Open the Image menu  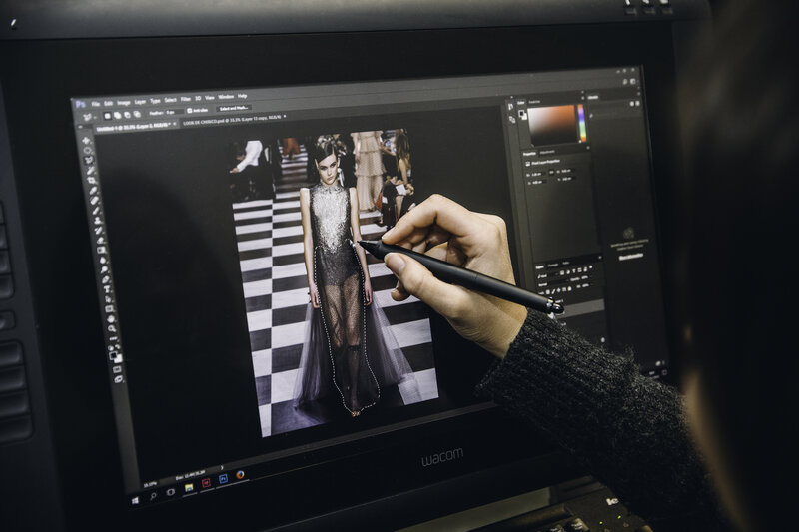point(124,103)
